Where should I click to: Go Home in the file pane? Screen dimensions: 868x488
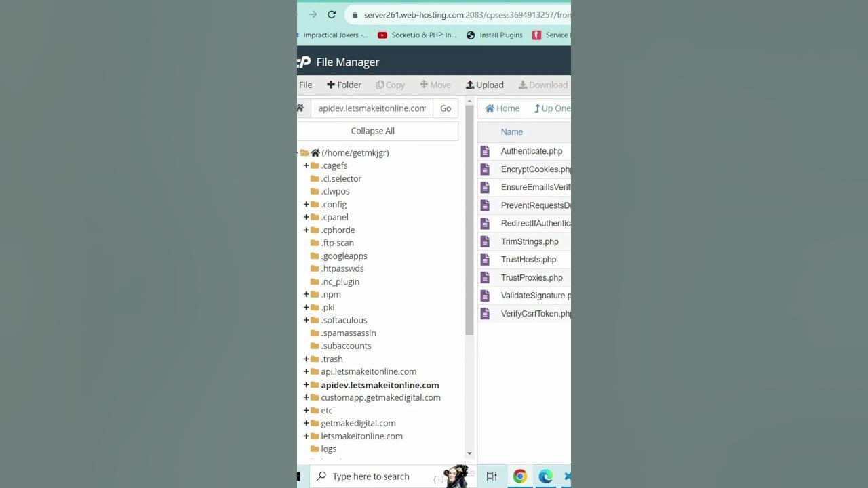click(x=502, y=108)
